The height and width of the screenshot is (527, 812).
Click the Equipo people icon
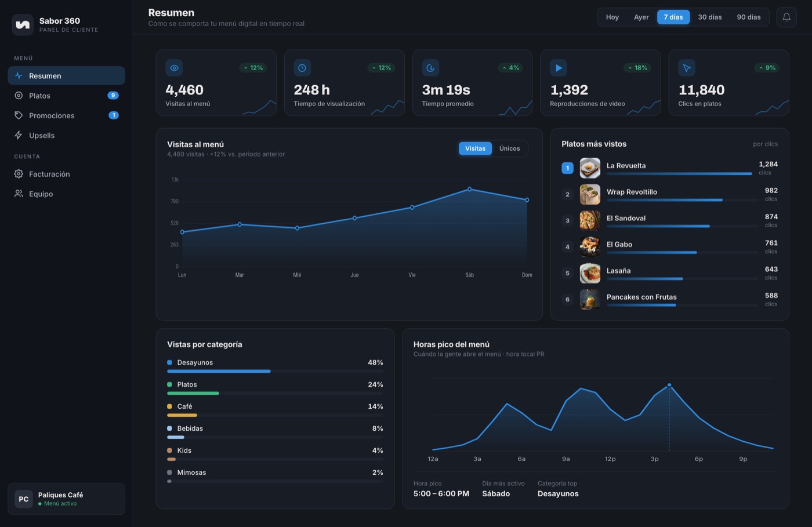pyautogui.click(x=19, y=194)
